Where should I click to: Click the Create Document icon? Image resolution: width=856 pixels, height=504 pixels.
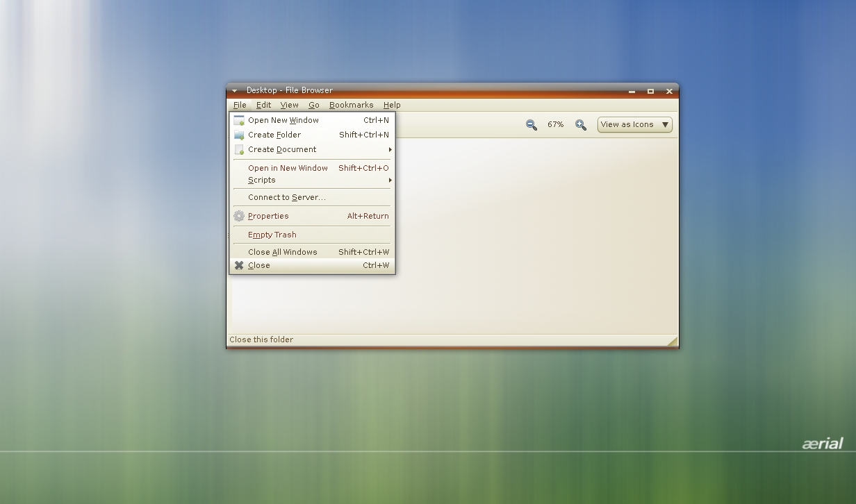(239, 149)
